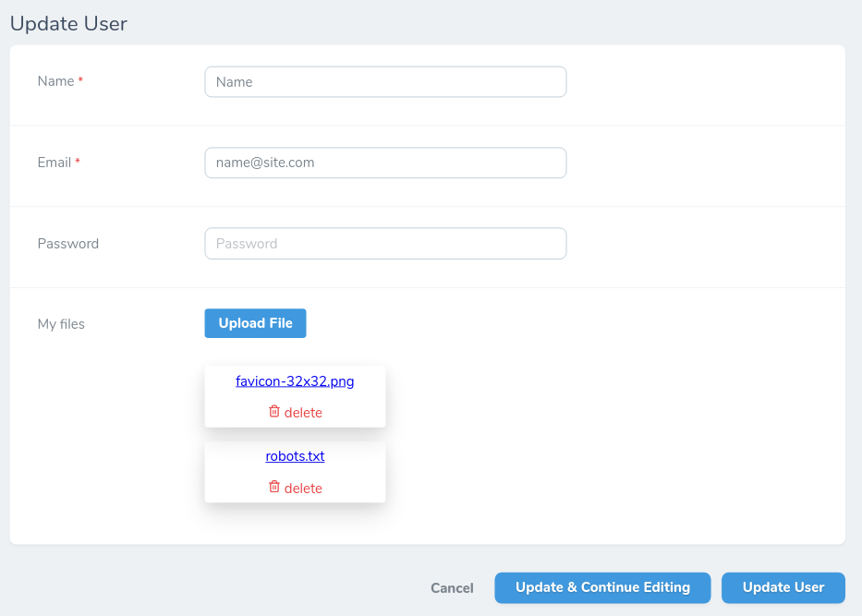Click the red asterisk beside Email
Viewport: 862px width, 616px height.
tap(78, 163)
